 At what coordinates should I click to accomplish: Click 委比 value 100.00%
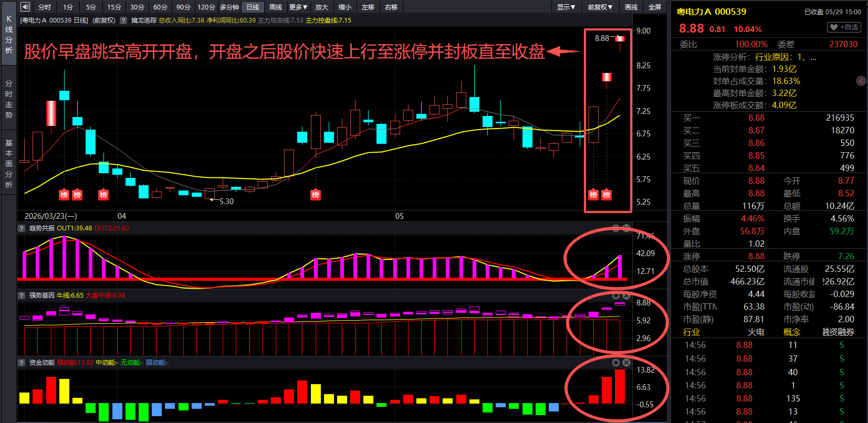coord(751,44)
